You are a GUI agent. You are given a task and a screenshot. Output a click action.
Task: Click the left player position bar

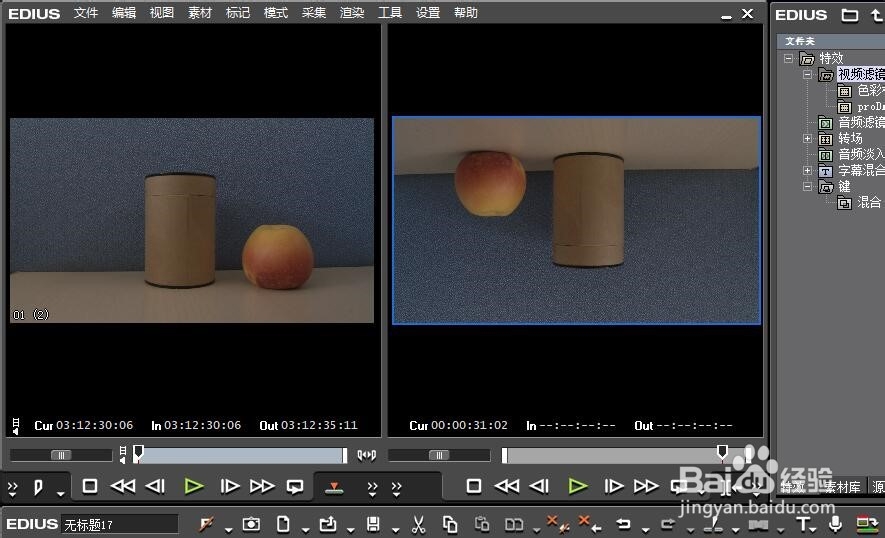[x=240, y=456]
